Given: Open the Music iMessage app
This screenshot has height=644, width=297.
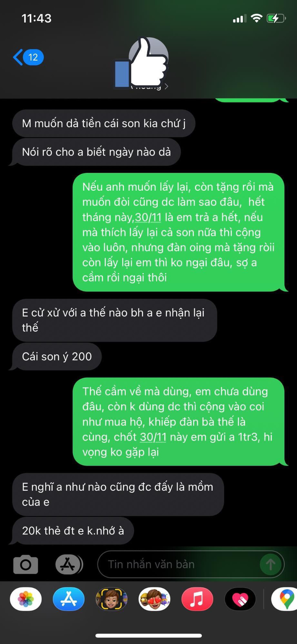Looking at the screenshot, I should pyautogui.click(x=197, y=599).
